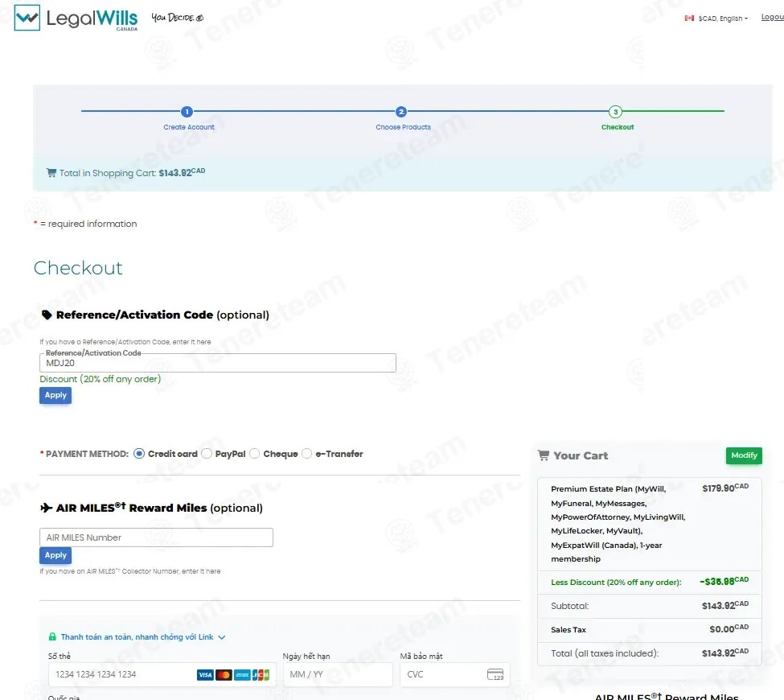
Task: Click the Mastercard icon
Action: point(224,675)
